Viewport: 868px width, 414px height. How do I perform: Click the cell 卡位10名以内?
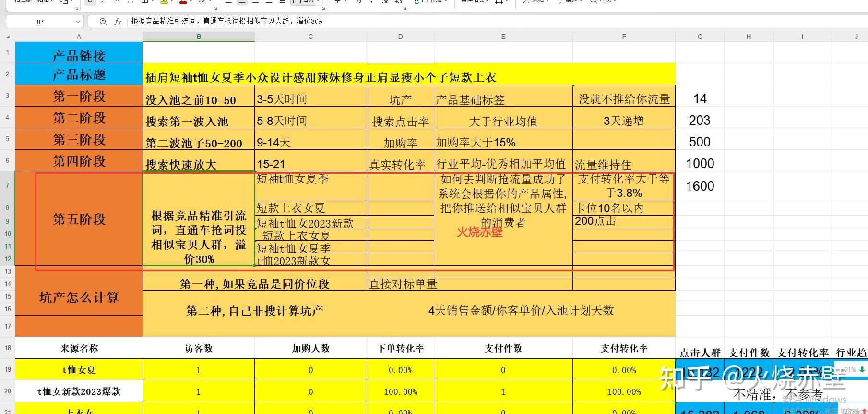(x=624, y=207)
